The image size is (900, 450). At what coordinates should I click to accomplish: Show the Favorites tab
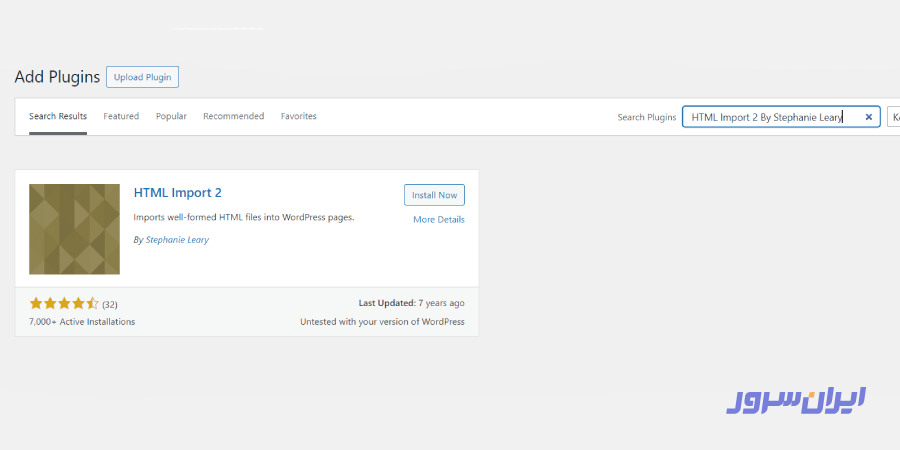[298, 116]
